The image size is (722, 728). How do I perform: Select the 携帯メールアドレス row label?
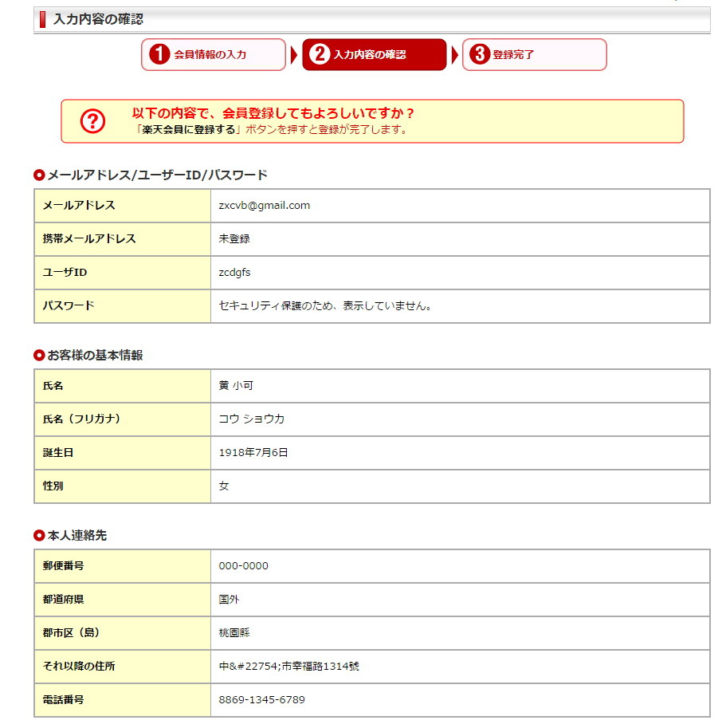coord(89,239)
